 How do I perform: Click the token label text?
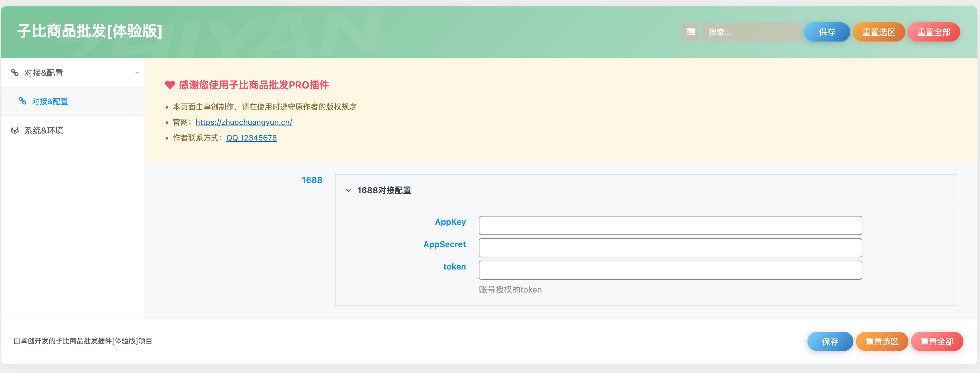point(454,267)
